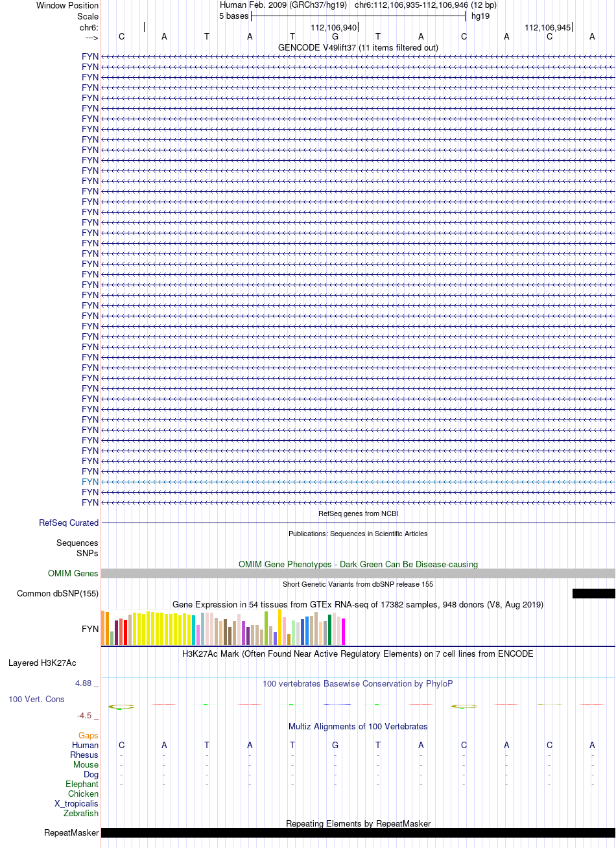The width and height of the screenshot is (616, 848).
Task: Click the light-blue highlighted FYN transcript label
Action: [90, 482]
